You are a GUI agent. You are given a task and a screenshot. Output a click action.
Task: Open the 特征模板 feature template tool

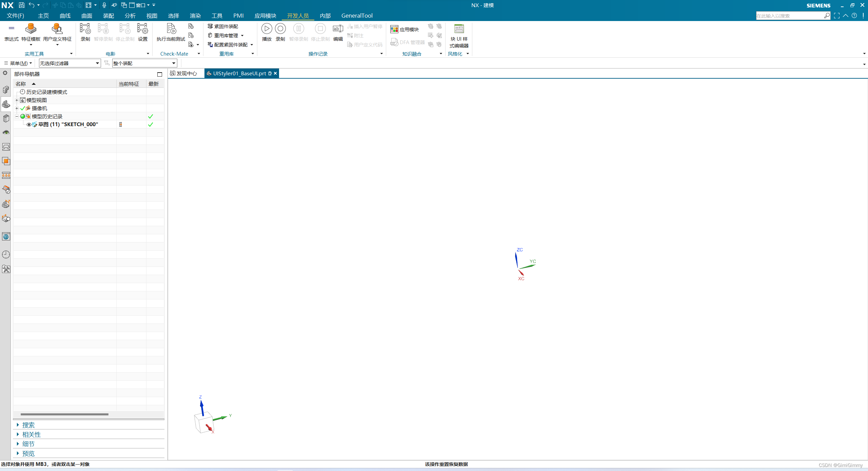coord(31,34)
